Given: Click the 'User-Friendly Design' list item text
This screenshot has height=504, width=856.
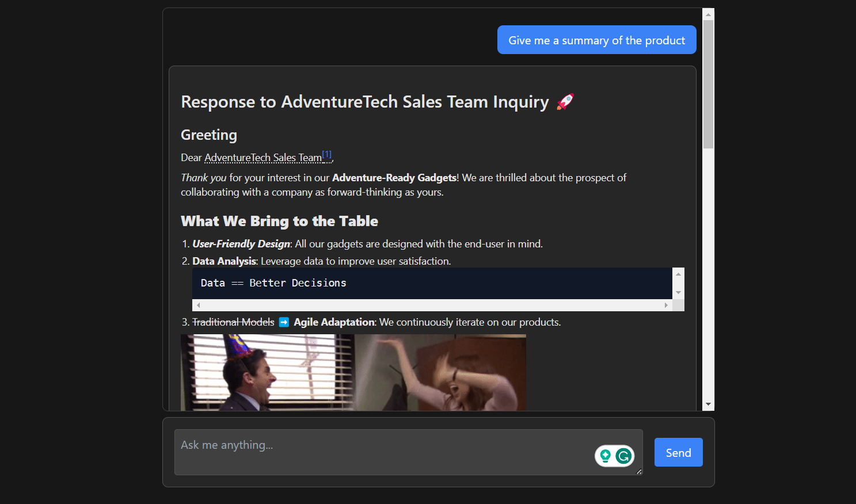Looking at the screenshot, I should pos(241,244).
